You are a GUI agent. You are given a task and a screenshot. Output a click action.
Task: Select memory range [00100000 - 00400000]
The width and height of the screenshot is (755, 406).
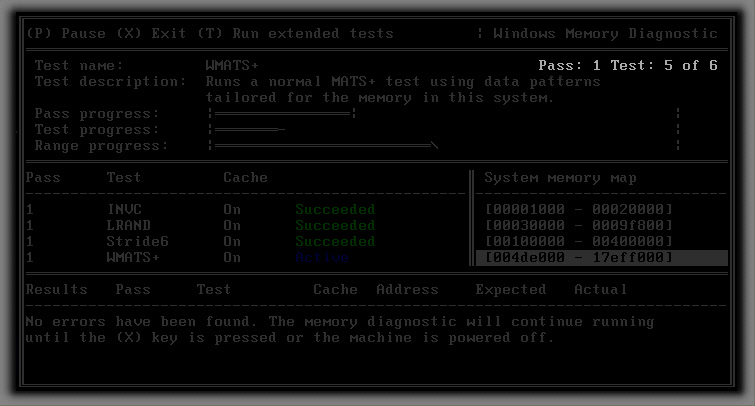[x=578, y=241]
